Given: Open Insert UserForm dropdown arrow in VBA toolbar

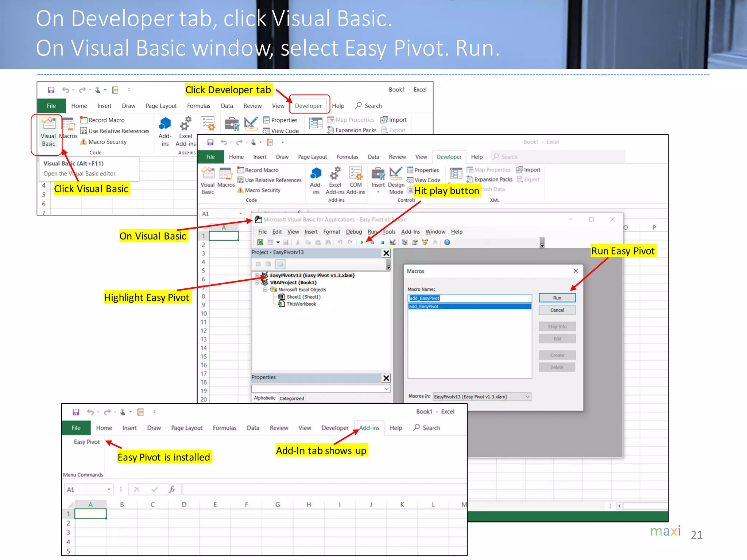Looking at the screenshot, I should point(278,242).
